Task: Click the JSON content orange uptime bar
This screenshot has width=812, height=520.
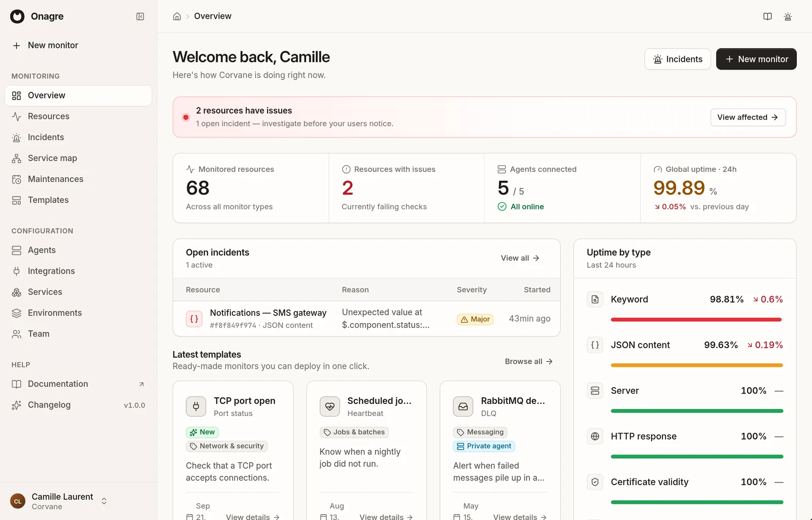Action: (697, 365)
